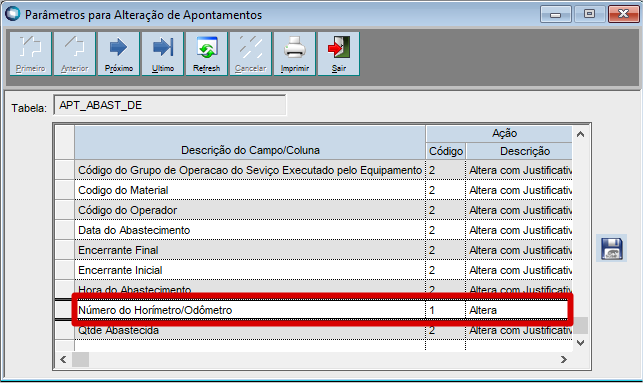Screen dimensions: 643x383
Task: Save changes with the floppy disk icon
Action: pyautogui.click(x=611, y=248)
